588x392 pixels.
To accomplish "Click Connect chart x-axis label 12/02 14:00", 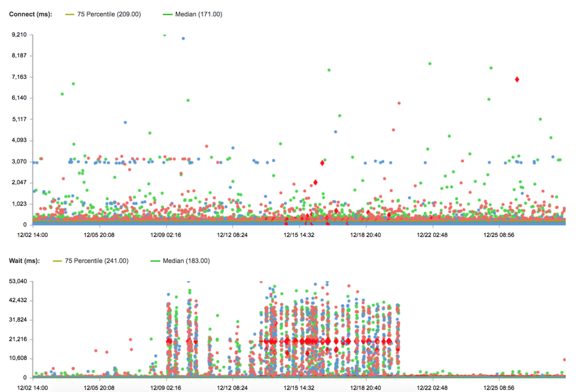I will pos(33,235).
